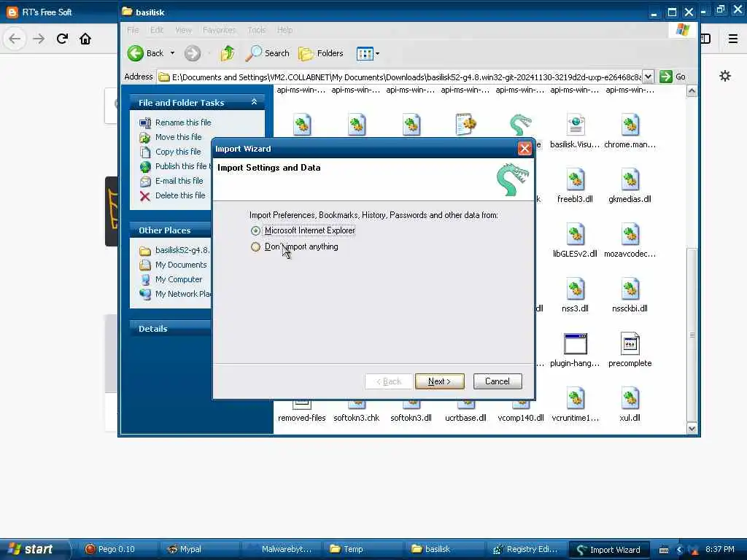Image resolution: width=747 pixels, height=560 pixels.
Task: Cancel the Import Wizard
Action: [x=498, y=381]
